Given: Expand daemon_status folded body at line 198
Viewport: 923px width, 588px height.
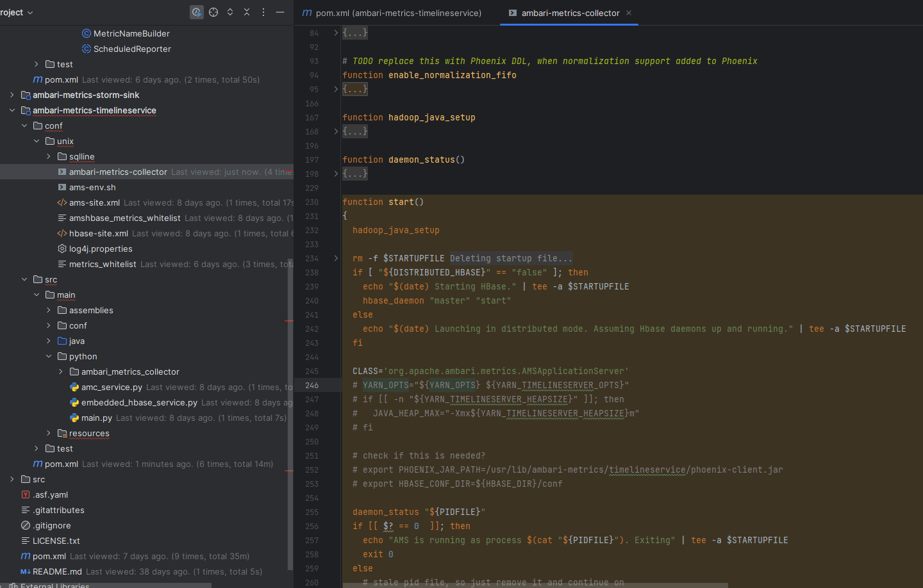Looking at the screenshot, I should (336, 174).
